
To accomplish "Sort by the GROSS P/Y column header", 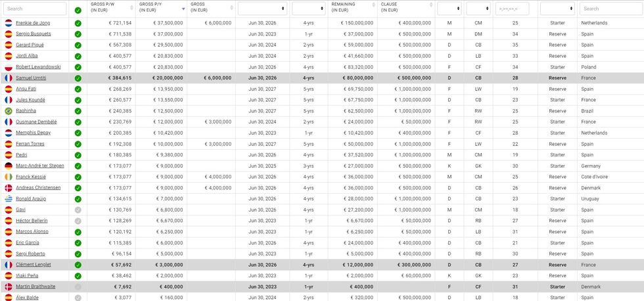I will click(160, 8).
